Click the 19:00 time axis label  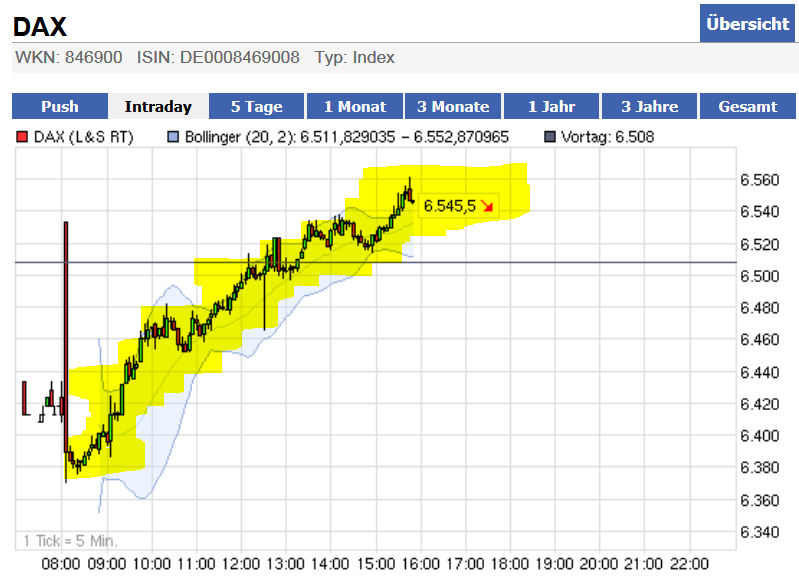(554, 564)
